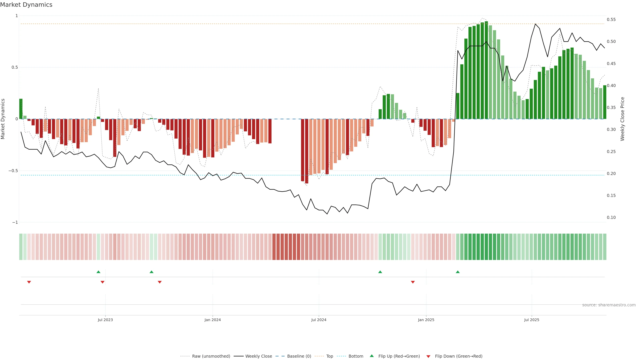Viewport: 644px width, 362px height.
Task: Click the Market Dynamics chart title
Action: (26, 5)
